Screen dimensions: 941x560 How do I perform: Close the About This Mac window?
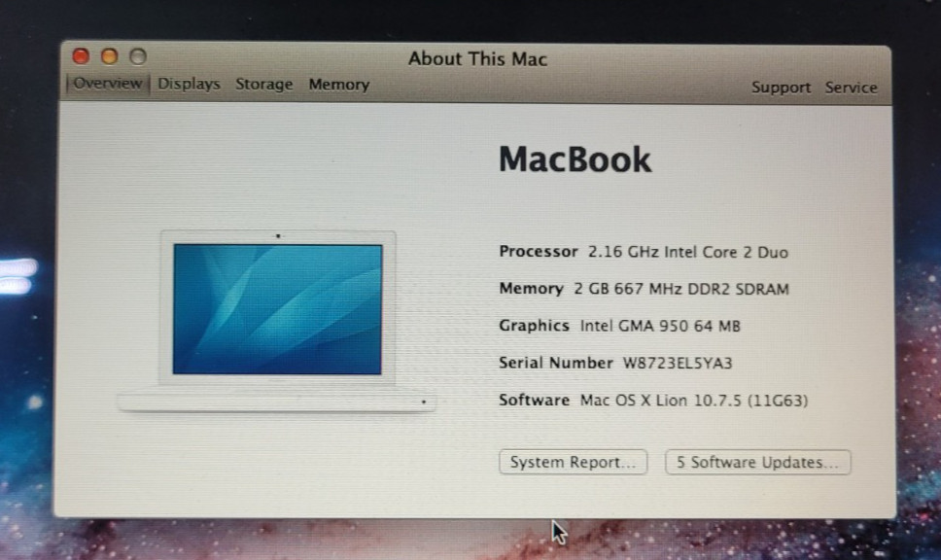point(81,56)
